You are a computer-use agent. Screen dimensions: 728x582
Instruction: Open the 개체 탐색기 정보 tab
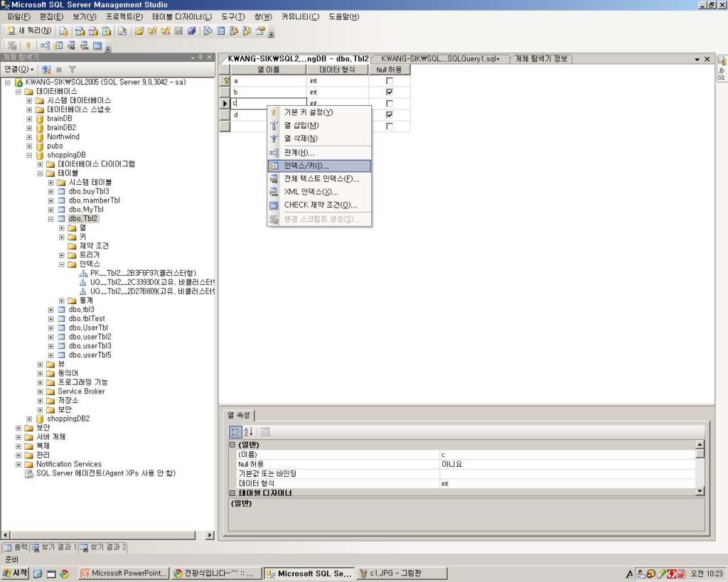[x=541, y=59]
